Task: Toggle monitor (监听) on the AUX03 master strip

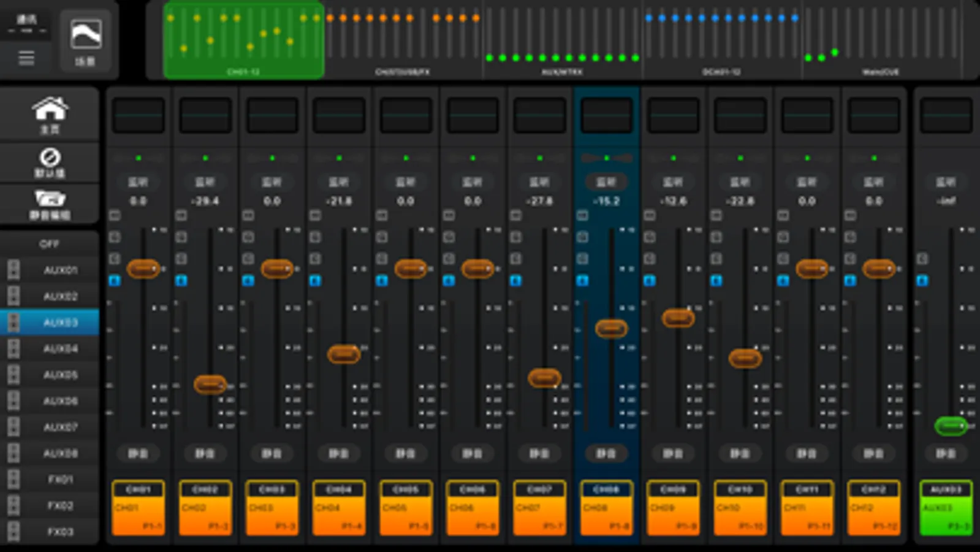Action: [946, 182]
